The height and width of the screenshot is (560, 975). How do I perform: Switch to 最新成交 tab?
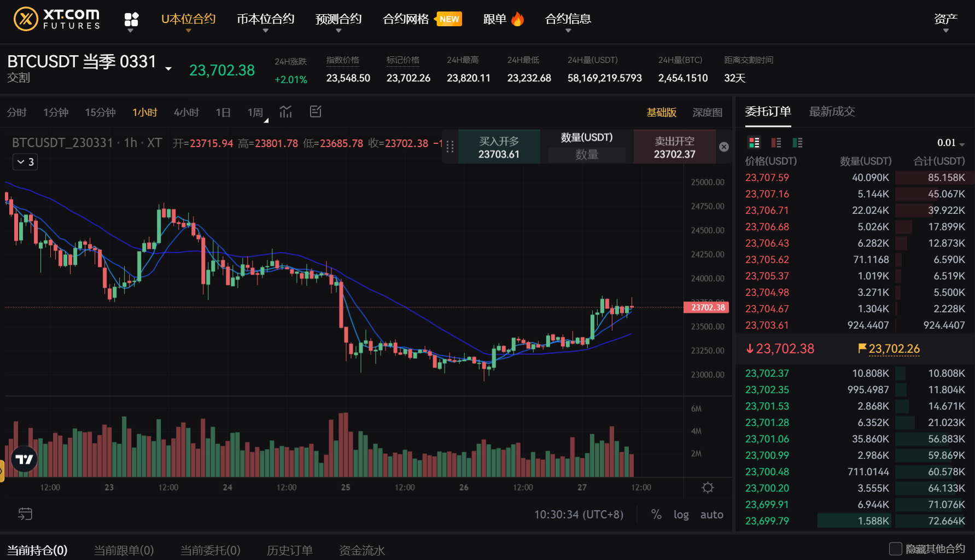click(832, 112)
